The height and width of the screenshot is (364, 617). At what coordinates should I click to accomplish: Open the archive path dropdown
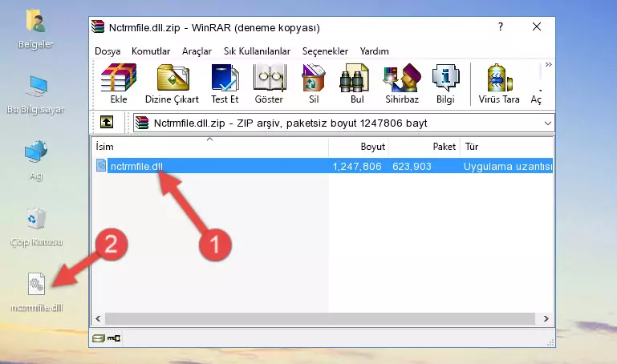[x=547, y=123]
